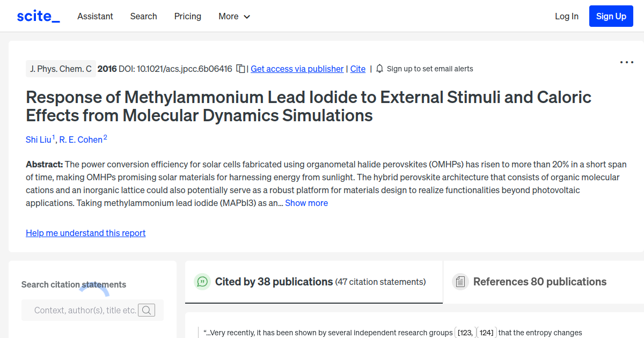
Task: Open the three-dot overflow menu
Action: coord(626,62)
